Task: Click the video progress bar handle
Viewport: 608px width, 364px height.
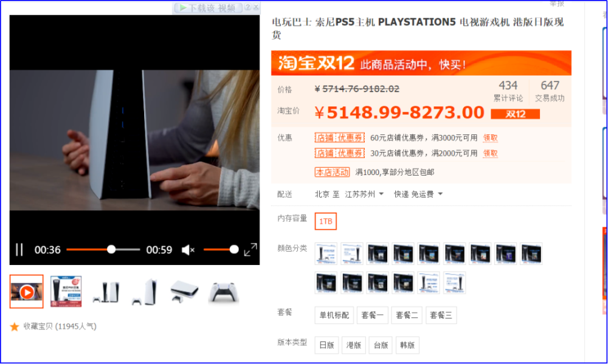Action: point(111,249)
